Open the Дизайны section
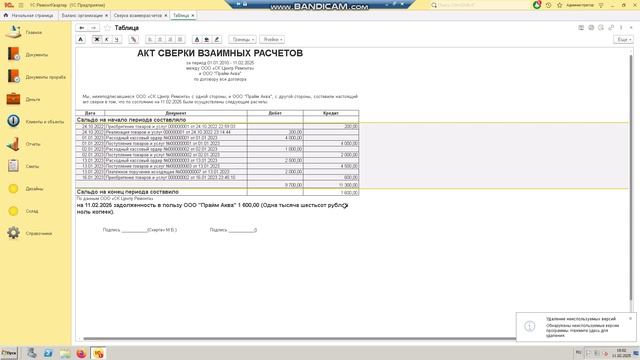Screen dimensions: 640x360 (x=35, y=189)
